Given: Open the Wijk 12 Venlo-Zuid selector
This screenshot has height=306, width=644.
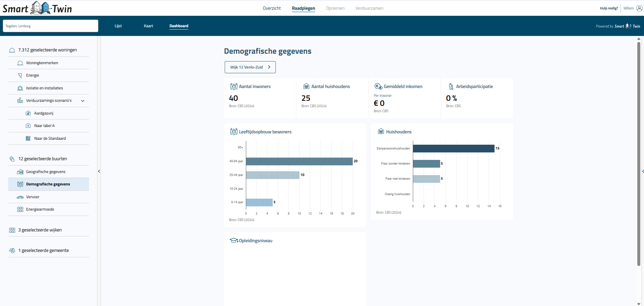Looking at the screenshot, I should [x=250, y=67].
